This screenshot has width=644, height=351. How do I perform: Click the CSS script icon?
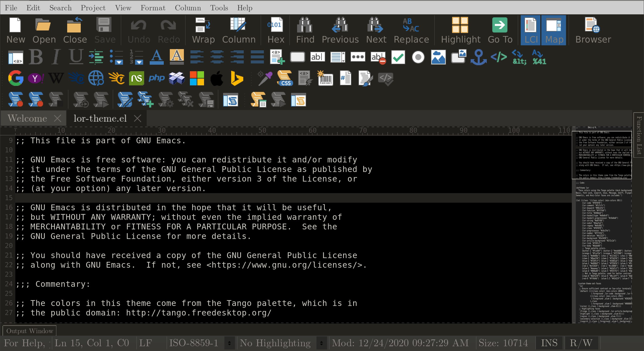(285, 78)
